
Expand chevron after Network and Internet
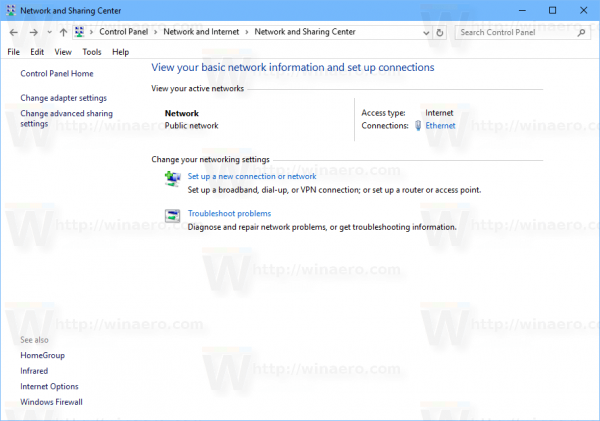point(247,32)
